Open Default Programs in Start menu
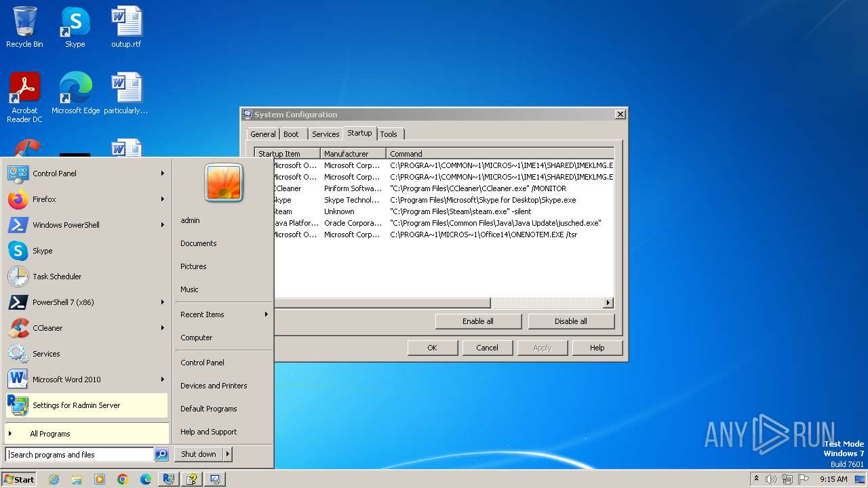This screenshot has height=488, width=868. [224, 409]
